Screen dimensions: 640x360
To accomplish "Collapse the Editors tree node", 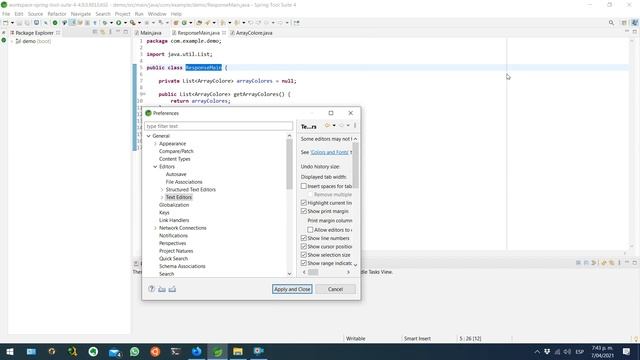I will click(155, 167).
